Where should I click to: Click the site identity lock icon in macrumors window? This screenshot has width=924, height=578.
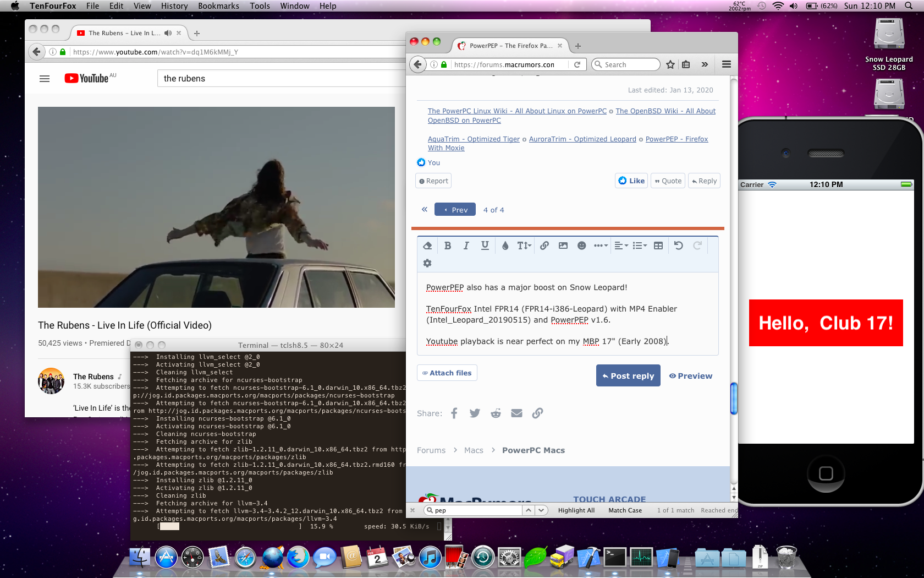(444, 64)
